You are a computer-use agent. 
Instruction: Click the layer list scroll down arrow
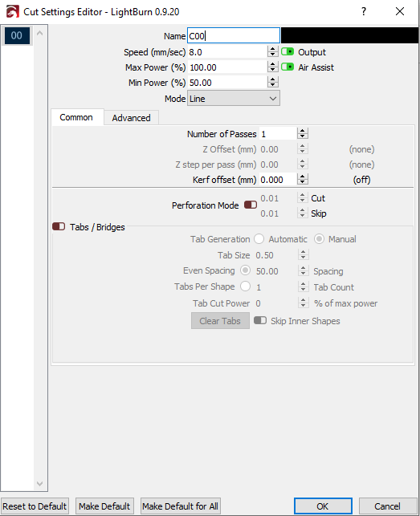[x=40, y=483]
